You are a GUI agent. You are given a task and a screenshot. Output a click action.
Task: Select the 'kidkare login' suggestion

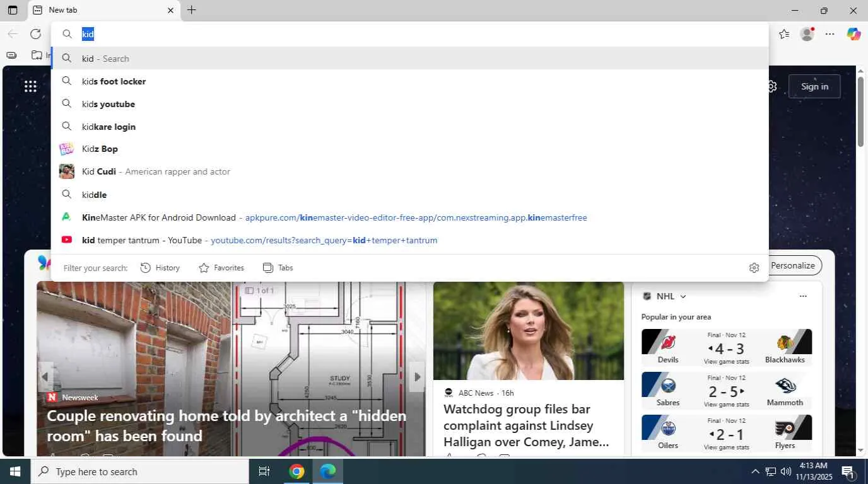(410, 127)
